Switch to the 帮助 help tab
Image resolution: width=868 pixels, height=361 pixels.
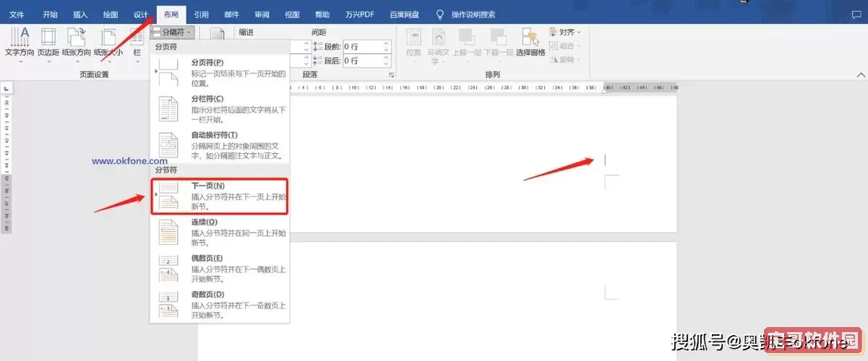click(x=322, y=14)
